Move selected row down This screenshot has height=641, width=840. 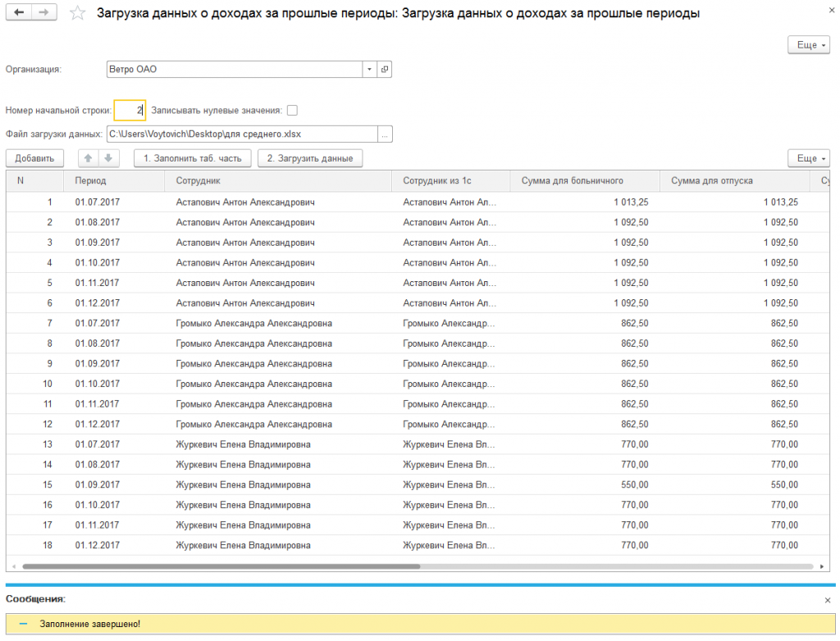[108, 158]
